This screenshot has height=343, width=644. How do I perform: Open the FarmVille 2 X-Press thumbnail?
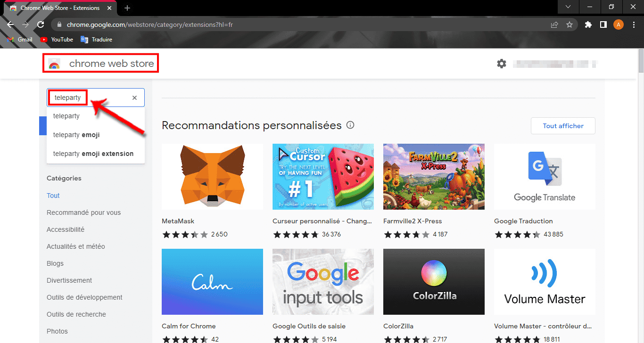[x=434, y=177]
